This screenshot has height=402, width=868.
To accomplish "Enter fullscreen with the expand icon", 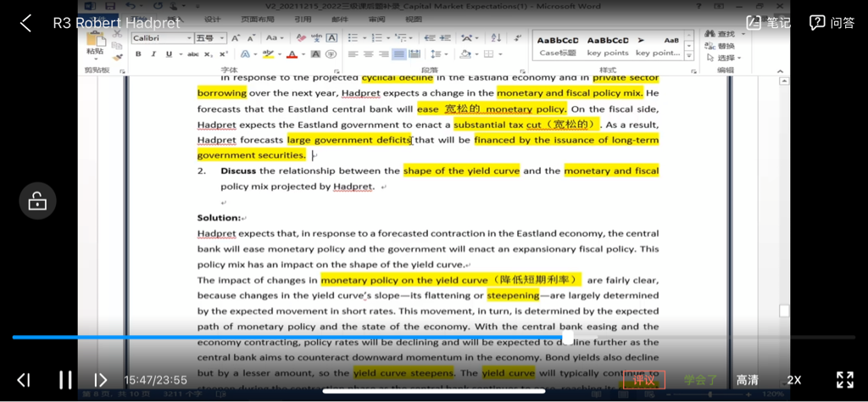I will click(844, 380).
